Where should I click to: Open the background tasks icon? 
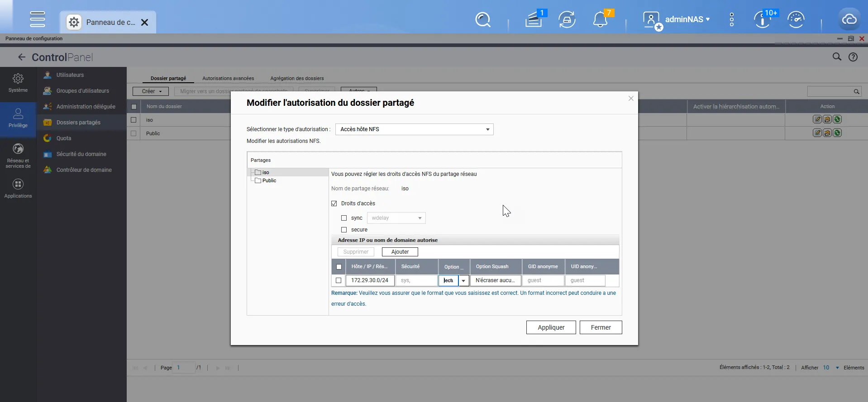pos(534,19)
